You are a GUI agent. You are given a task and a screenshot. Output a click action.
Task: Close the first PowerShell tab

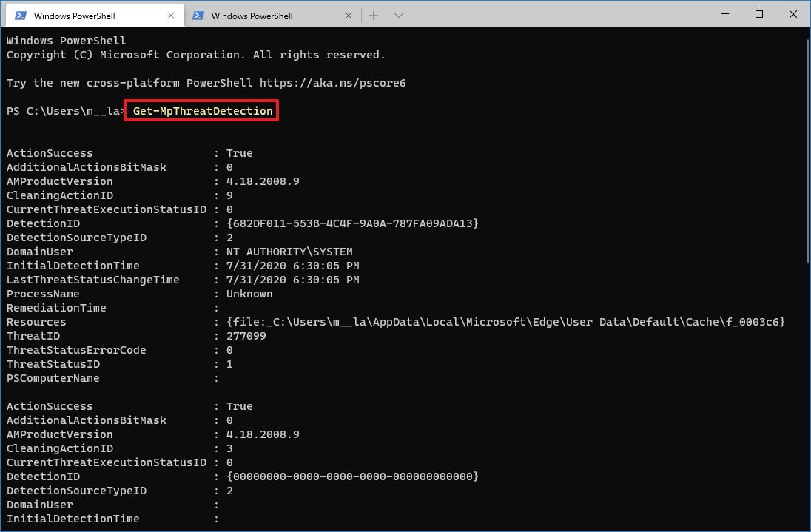(171, 16)
